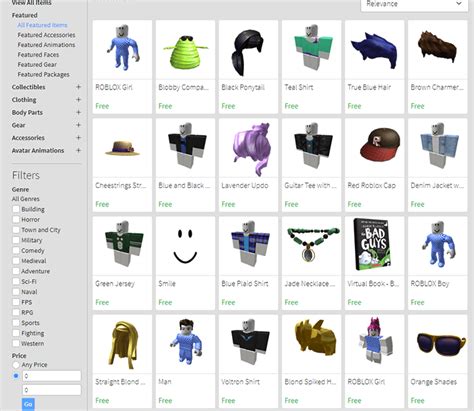Expand the Collectibles category
474x411 pixels.
(x=78, y=87)
